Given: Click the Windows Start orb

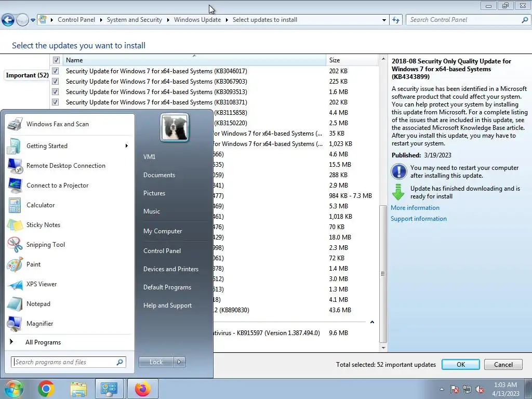Looking at the screenshot, I should pos(13,389).
